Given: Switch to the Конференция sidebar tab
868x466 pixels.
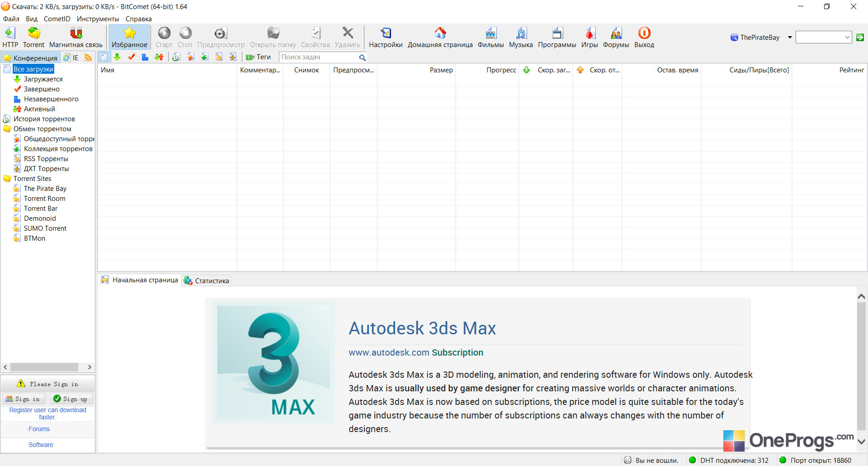Looking at the screenshot, I should pyautogui.click(x=30, y=58).
